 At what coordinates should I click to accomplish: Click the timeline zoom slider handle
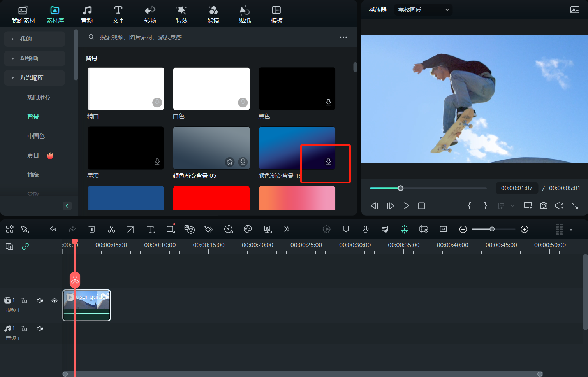pos(492,229)
